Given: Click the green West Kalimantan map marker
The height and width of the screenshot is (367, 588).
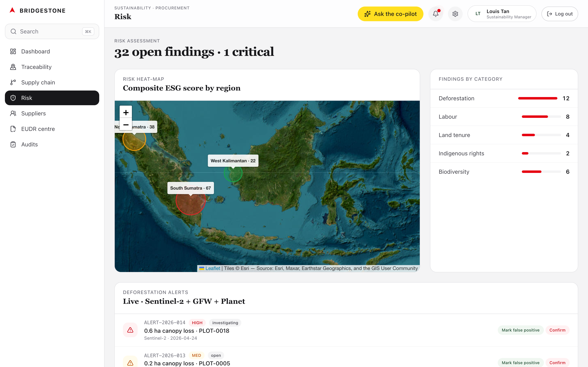Looking at the screenshot, I should pos(233,173).
